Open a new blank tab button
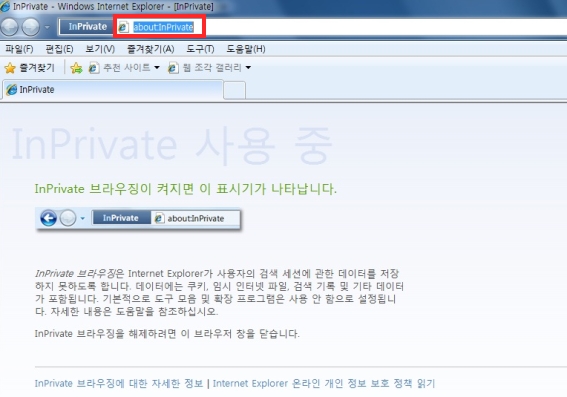Image resolution: width=567 pixels, height=397 pixels. tap(234, 90)
